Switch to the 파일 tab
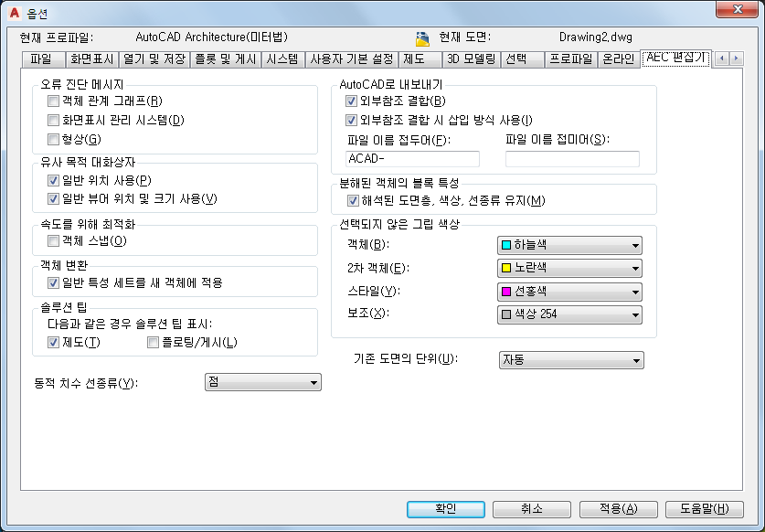 (44, 59)
